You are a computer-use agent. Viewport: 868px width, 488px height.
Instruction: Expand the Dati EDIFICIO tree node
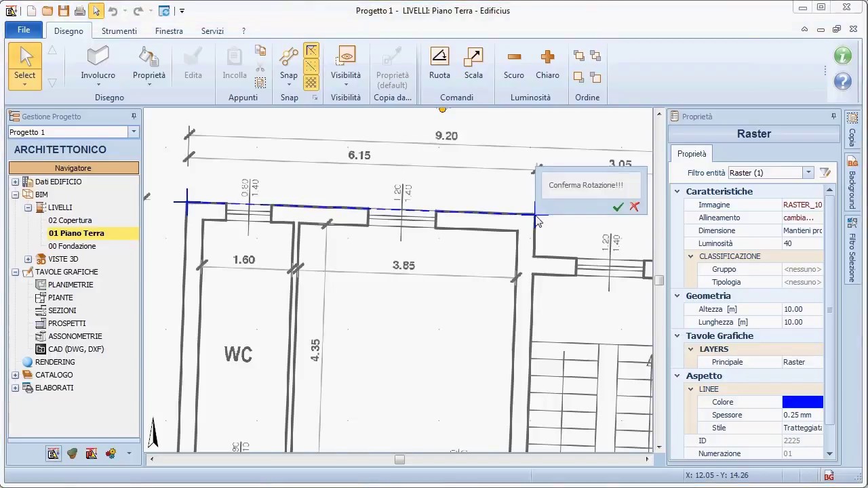click(x=15, y=182)
